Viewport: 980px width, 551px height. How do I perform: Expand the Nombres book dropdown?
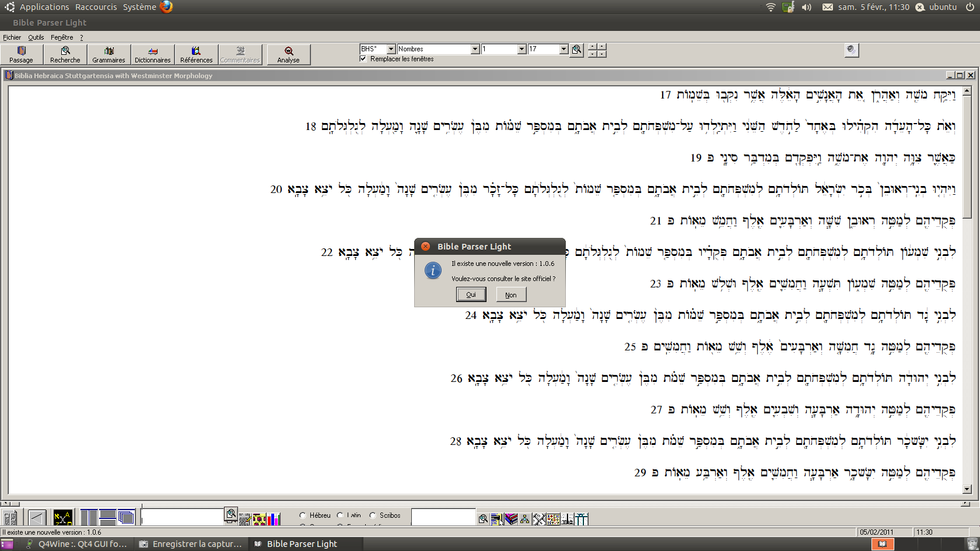pos(475,49)
